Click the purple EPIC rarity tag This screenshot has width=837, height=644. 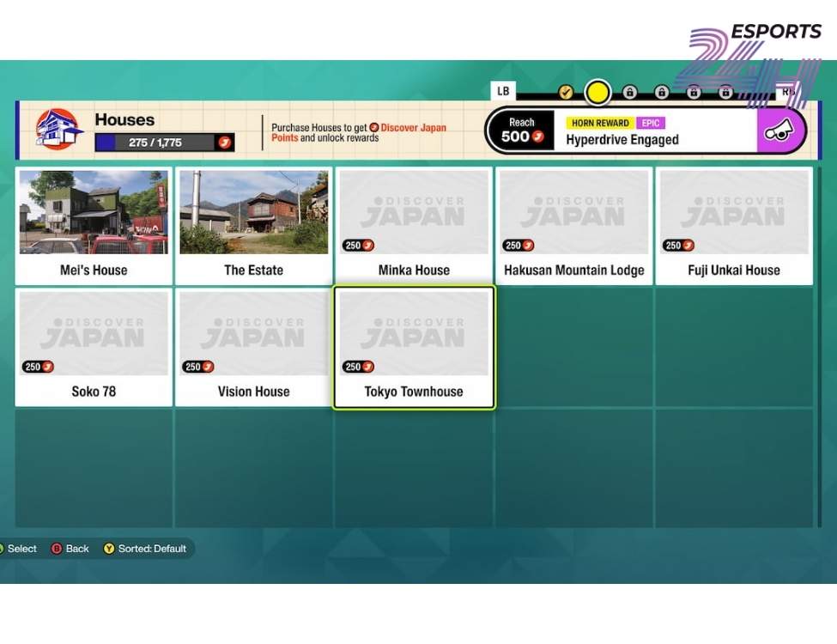coord(650,123)
